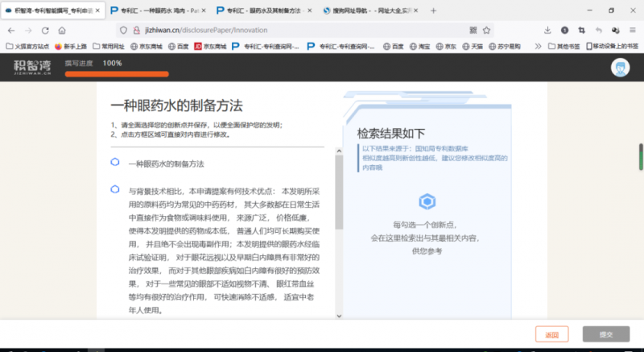Viewport: 644px width, 352px height.
Task: Show the page QR code icon
Action: click(473, 30)
